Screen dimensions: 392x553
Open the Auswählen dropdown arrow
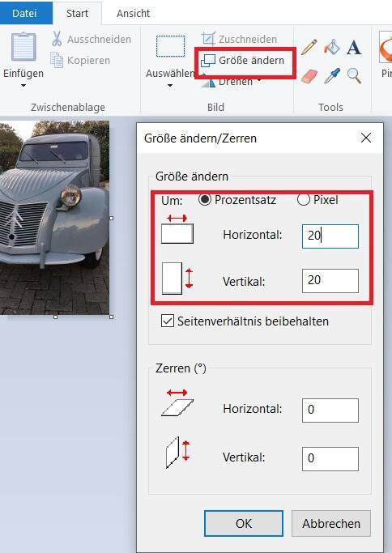tap(170, 85)
